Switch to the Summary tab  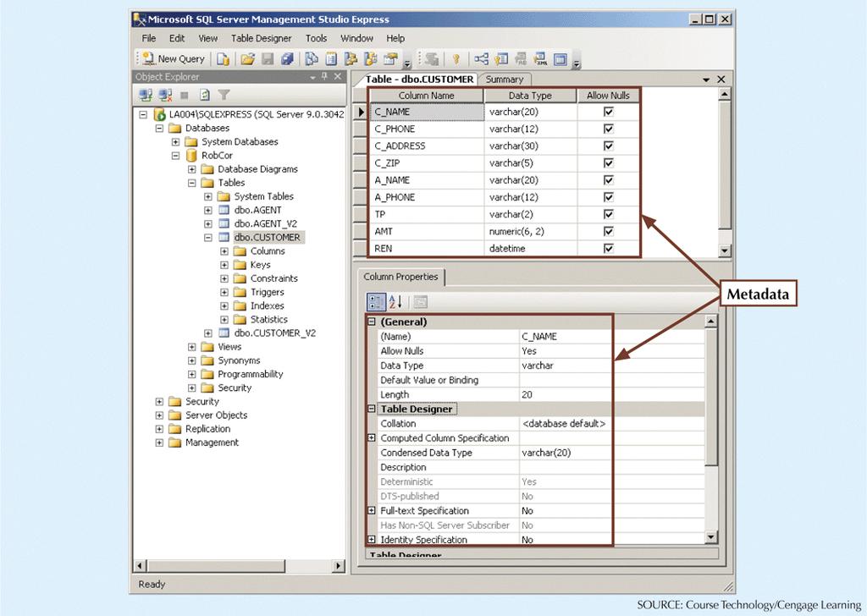[x=505, y=80]
